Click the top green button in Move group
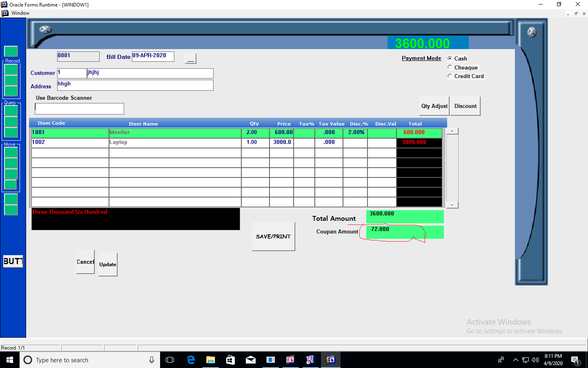Screen dimensions: 588x368 (11, 152)
